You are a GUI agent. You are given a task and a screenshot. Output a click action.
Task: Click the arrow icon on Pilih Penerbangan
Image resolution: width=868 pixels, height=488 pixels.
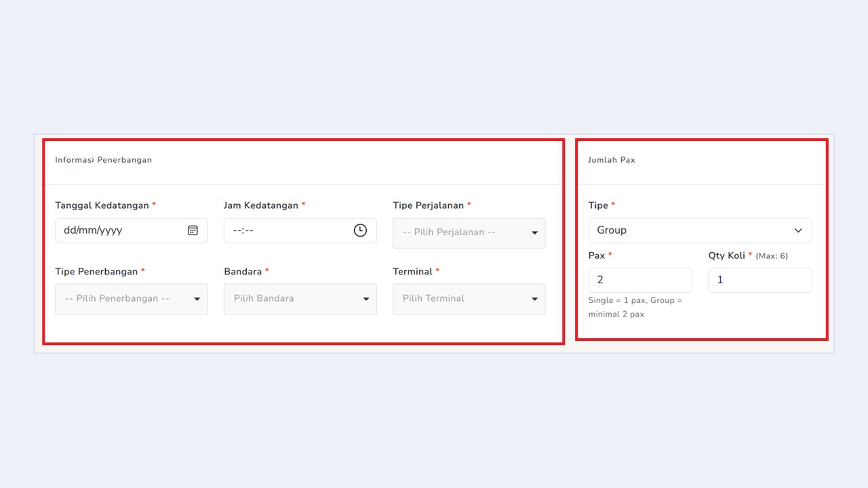click(197, 299)
